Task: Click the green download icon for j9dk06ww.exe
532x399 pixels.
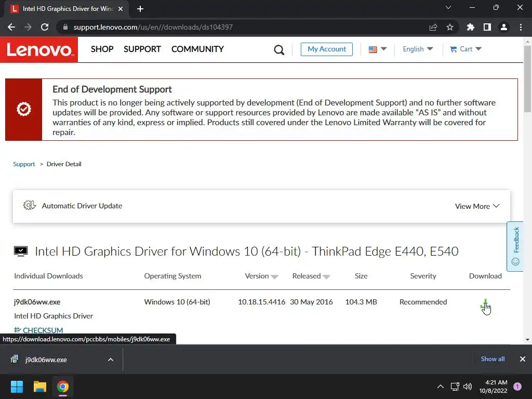Action: pos(485,304)
